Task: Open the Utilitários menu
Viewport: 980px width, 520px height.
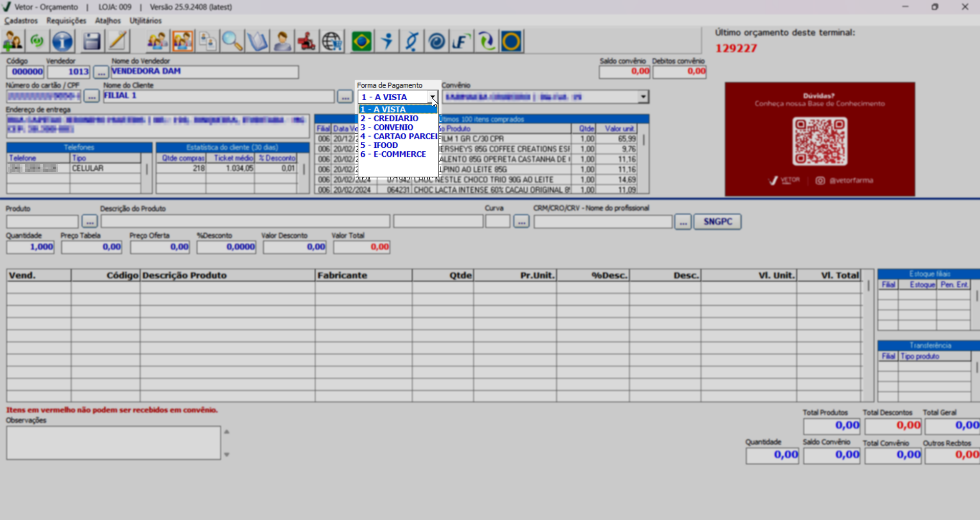Action: pyautogui.click(x=146, y=20)
